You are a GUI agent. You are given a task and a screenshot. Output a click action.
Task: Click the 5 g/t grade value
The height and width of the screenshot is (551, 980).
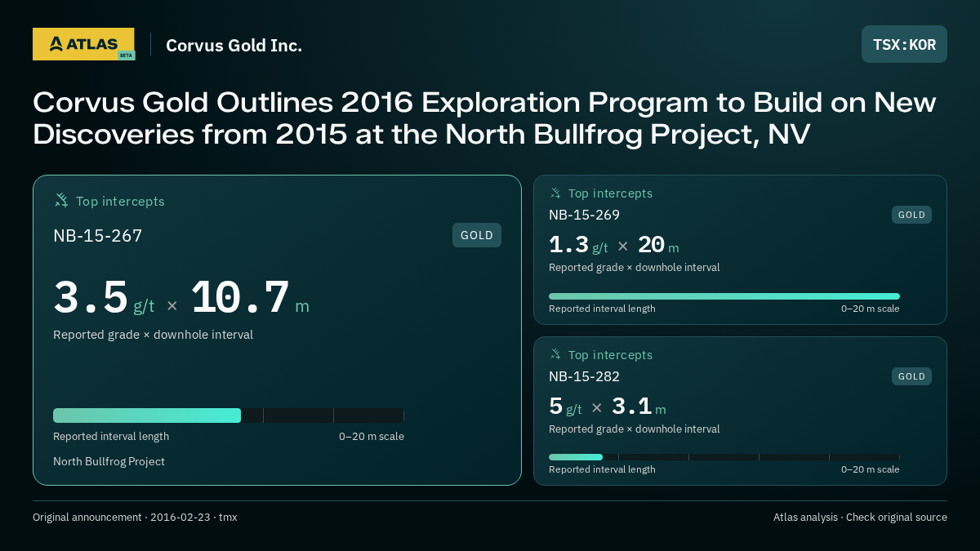coord(565,407)
